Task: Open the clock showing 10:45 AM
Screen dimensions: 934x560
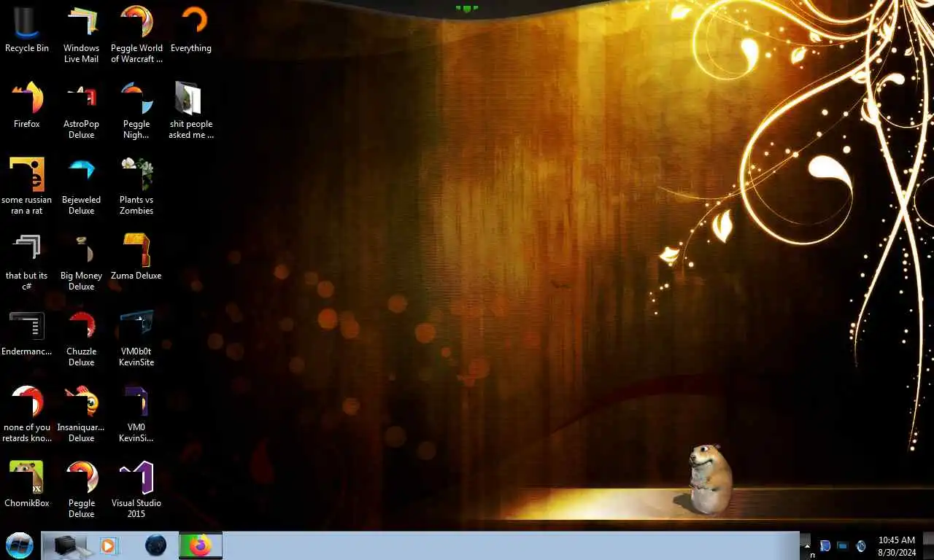Action: pos(897,546)
